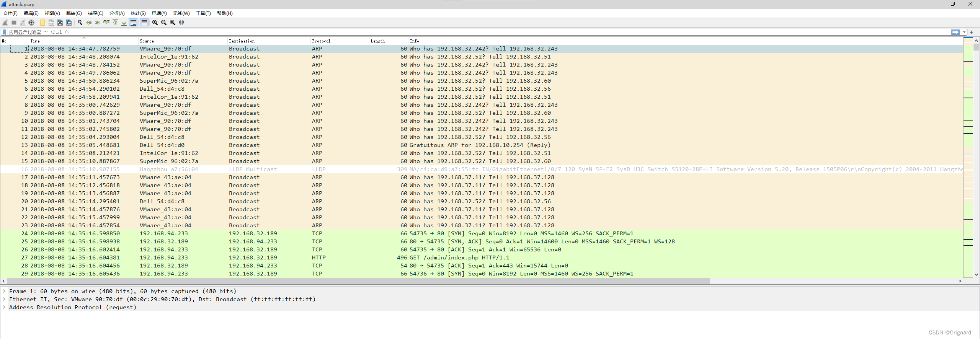Expand the Ethernet II details tree
980x339 pixels.
click(4, 299)
